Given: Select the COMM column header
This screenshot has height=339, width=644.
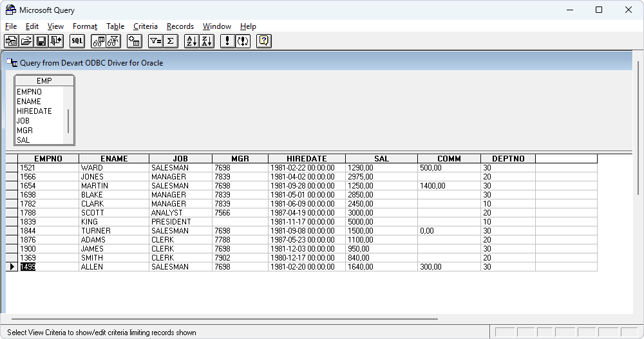Looking at the screenshot, I should (450, 158).
